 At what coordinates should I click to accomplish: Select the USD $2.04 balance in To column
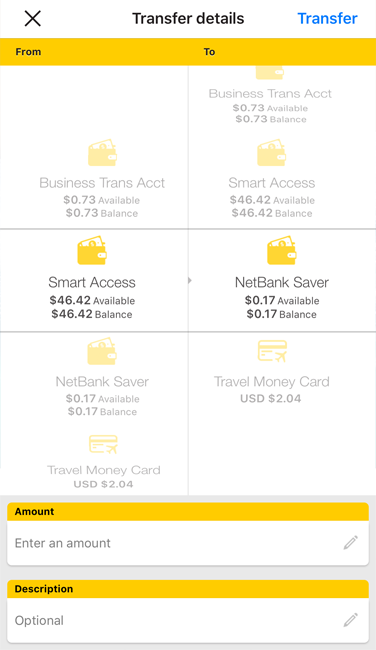[x=271, y=399]
